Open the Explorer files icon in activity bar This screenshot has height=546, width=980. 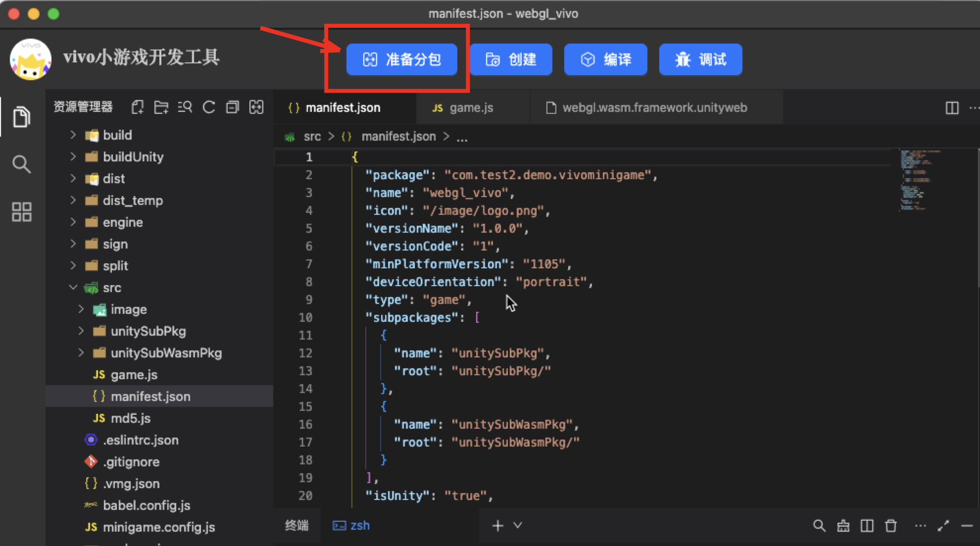tap(21, 117)
